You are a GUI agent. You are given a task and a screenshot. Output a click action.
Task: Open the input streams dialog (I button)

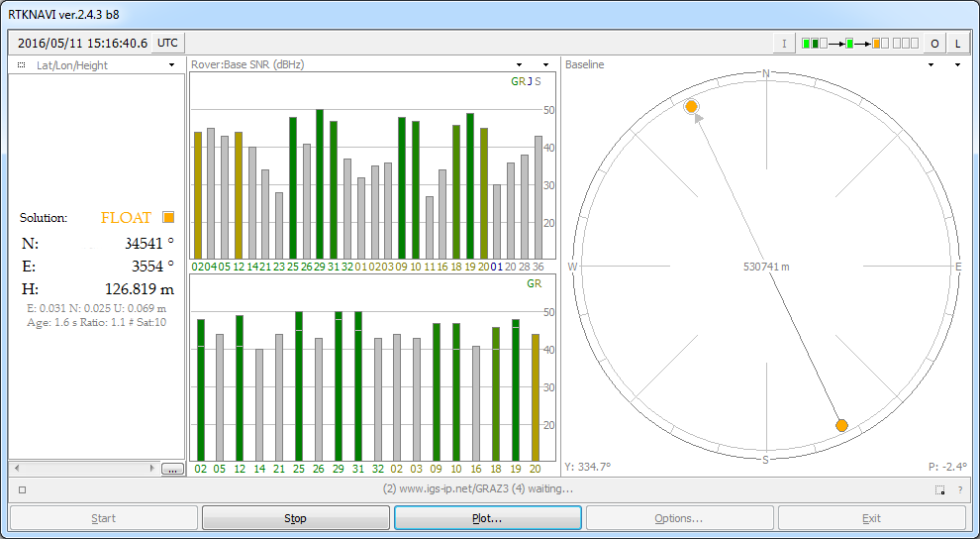(784, 44)
